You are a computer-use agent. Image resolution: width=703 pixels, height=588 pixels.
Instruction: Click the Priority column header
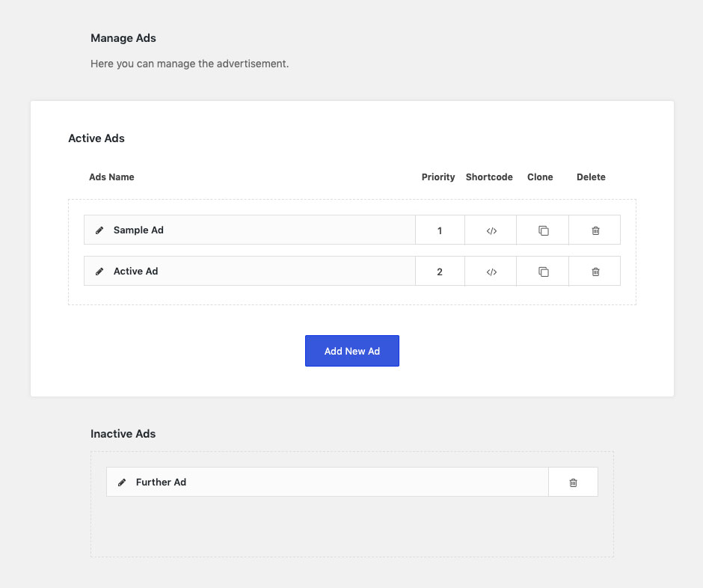tap(438, 177)
